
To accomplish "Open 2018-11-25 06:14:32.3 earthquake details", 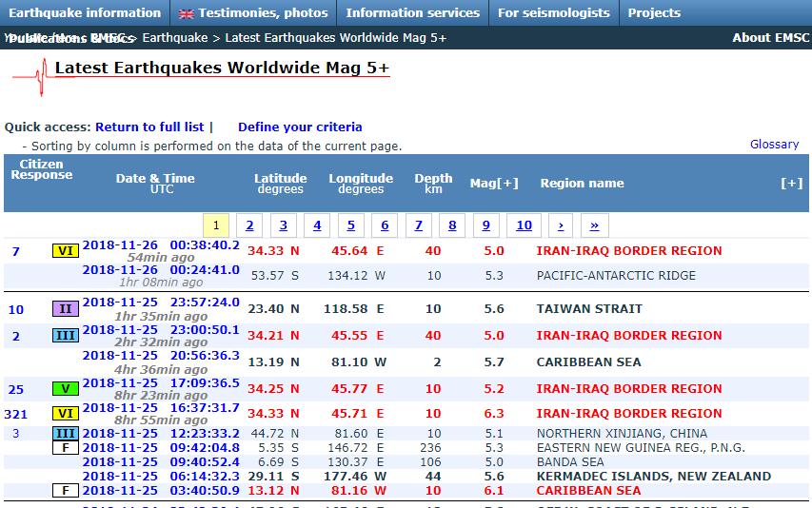I will pyautogui.click(x=161, y=477).
